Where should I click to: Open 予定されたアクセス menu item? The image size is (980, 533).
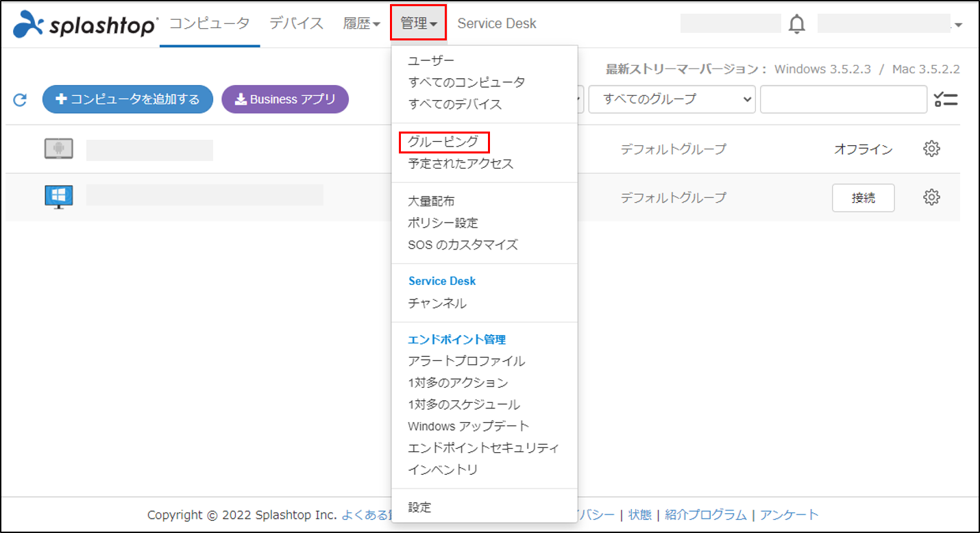point(461,164)
